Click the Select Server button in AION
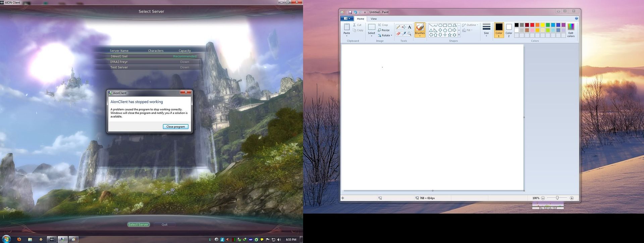 pos(138,225)
